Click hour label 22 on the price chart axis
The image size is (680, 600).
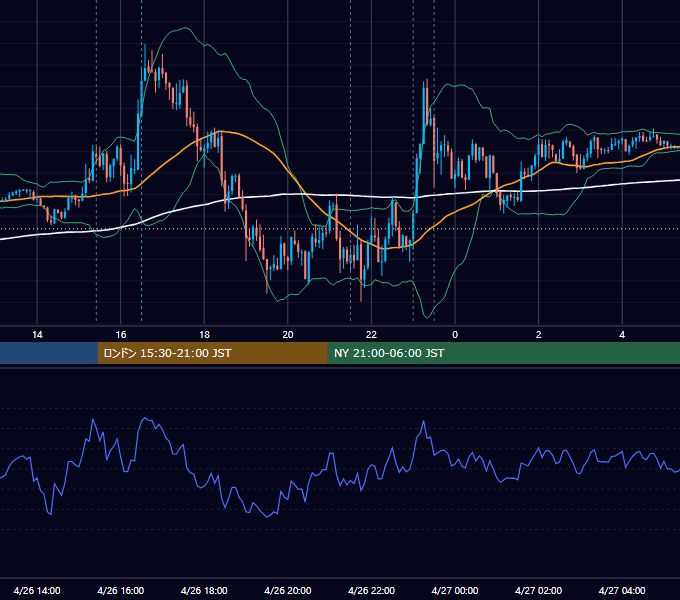click(x=371, y=335)
